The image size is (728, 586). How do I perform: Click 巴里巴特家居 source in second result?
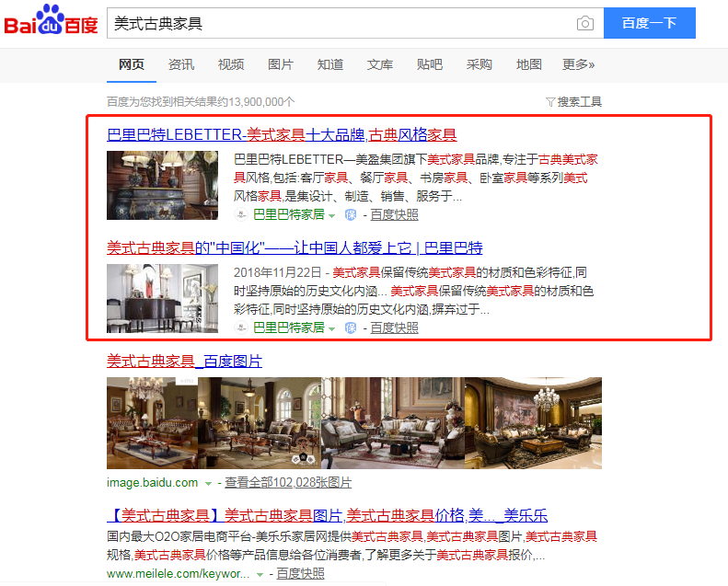[x=289, y=328]
